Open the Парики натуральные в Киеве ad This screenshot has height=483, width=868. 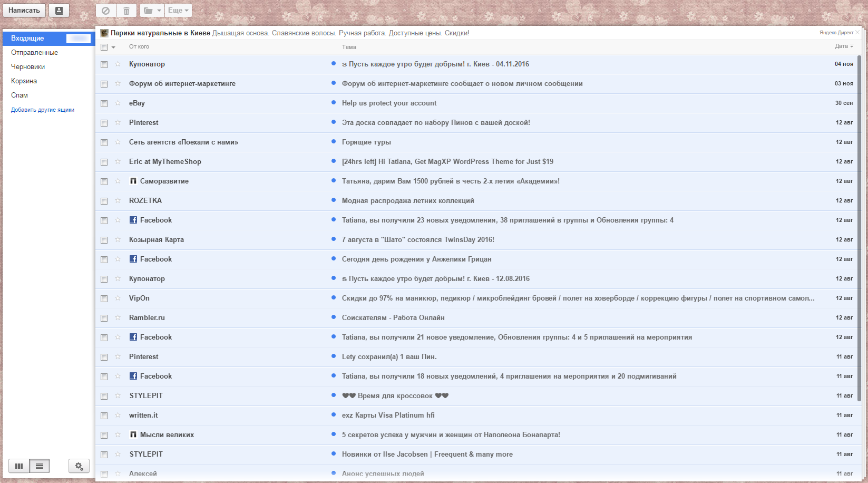160,33
